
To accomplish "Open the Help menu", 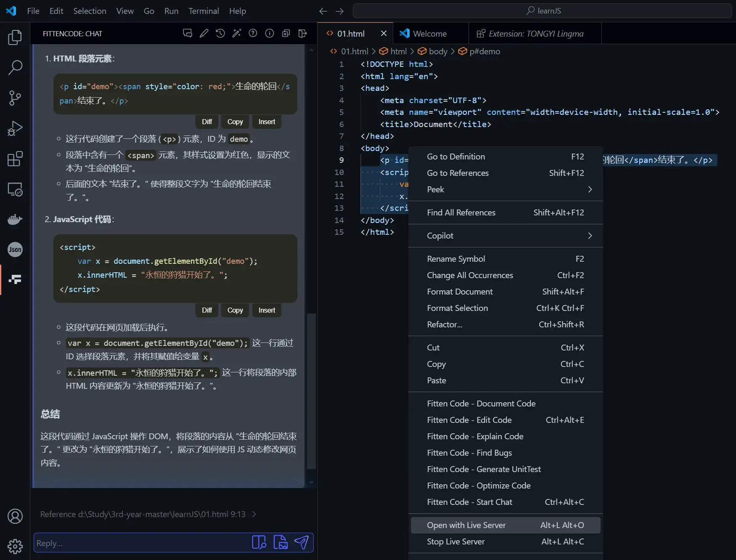I will click(x=238, y=11).
